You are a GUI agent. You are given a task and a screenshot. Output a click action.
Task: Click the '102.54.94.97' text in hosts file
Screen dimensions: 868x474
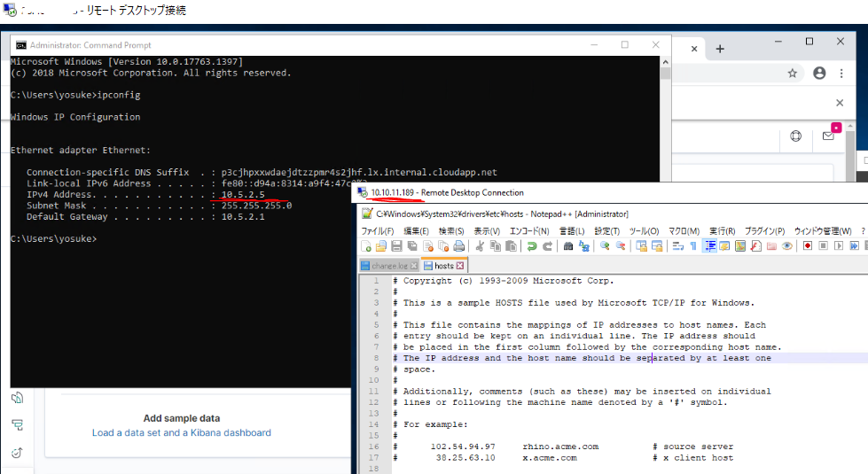463,447
